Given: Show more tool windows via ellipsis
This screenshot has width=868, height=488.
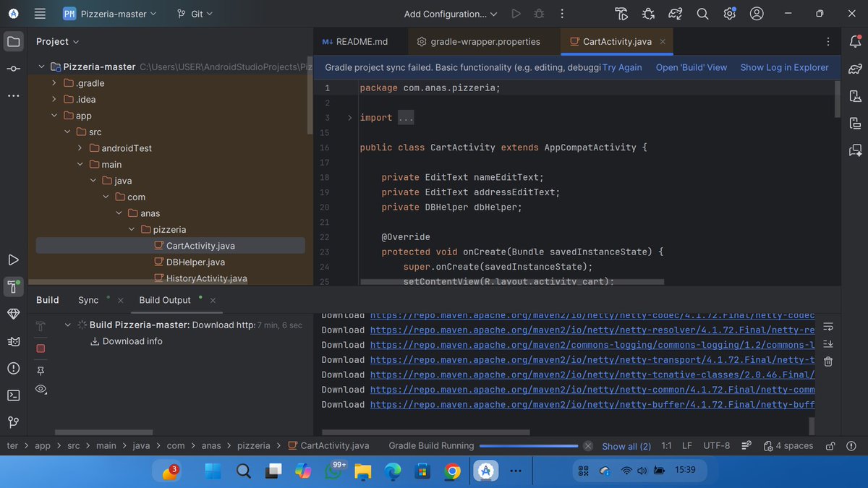Looking at the screenshot, I should point(14,95).
